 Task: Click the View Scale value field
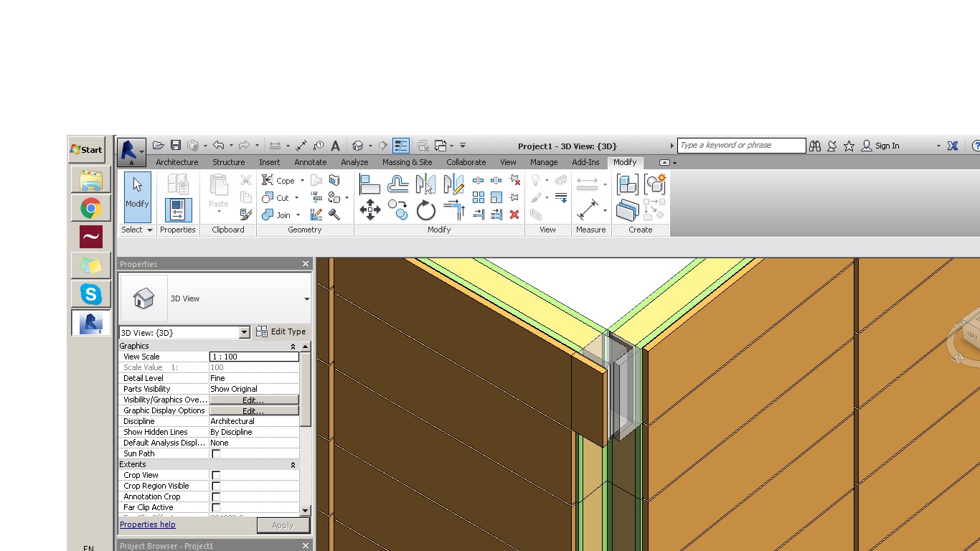tap(254, 357)
